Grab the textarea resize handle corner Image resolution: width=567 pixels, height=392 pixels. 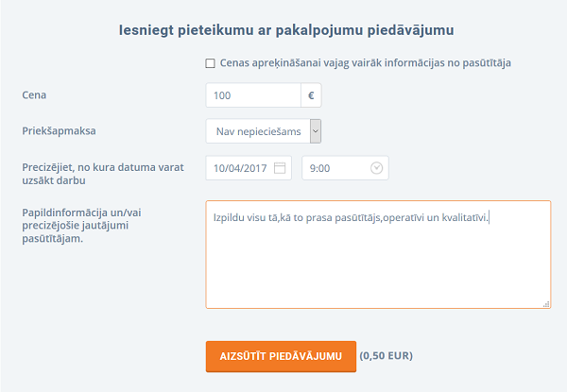(x=546, y=303)
